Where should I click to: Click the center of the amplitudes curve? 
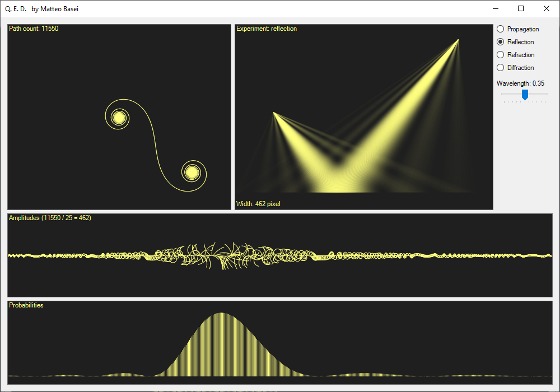tap(225, 255)
